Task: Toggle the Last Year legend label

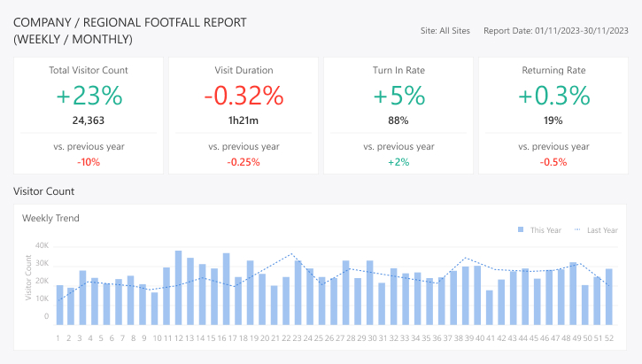Action: click(x=602, y=230)
